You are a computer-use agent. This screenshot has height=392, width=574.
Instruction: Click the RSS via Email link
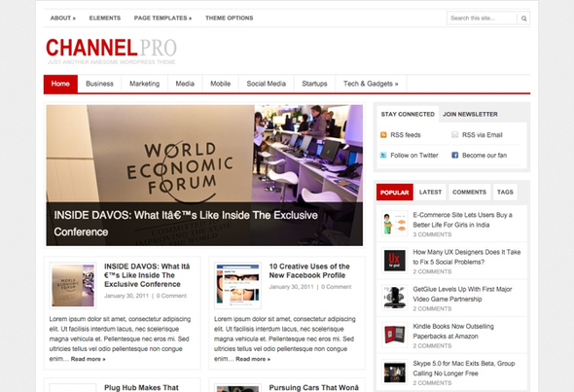pyautogui.click(x=483, y=135)
